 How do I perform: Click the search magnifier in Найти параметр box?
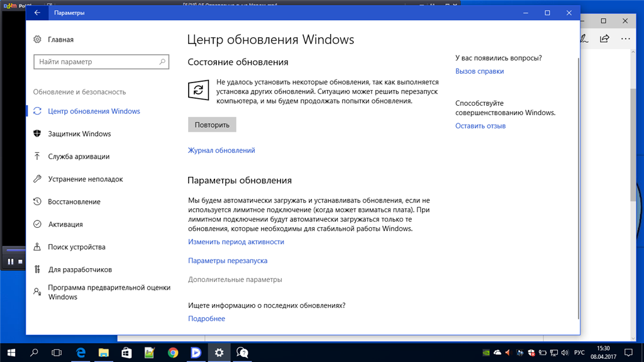162,62
